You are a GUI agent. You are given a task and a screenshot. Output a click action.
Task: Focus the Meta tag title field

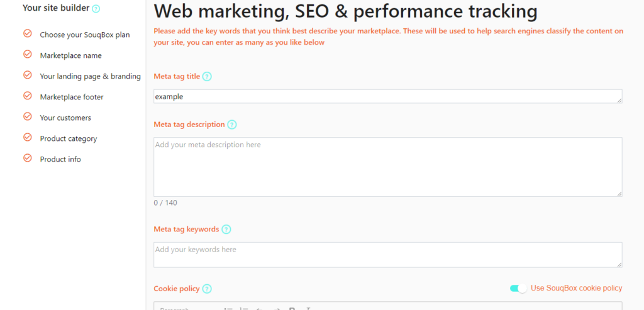pos(387,96)
